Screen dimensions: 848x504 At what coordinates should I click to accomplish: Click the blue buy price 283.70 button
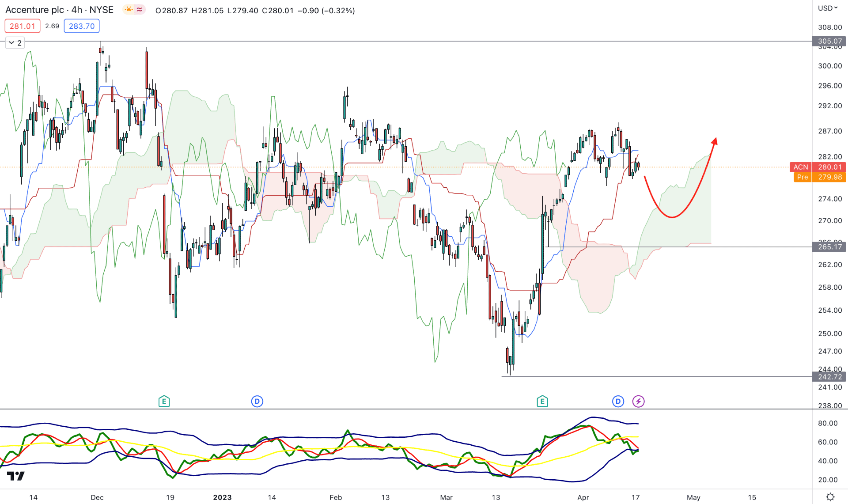[82, 26]
